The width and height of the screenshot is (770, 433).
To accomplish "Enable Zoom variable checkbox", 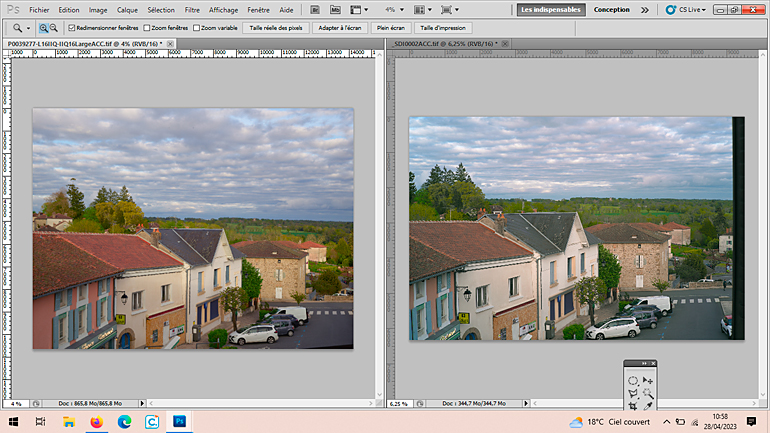I will (196, 28).
